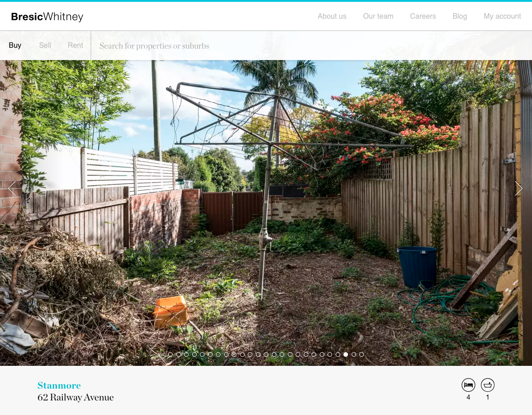This screenshot has width=532, height=415.
Task: Click the bedroom count bed icon
Action: (x=468, y=385)
